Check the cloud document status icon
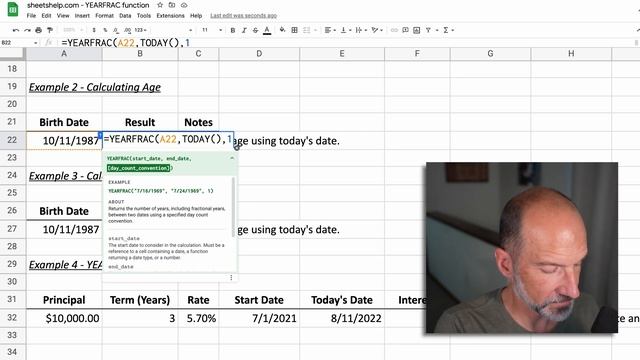Screen dimensions: 640x360 tap(184, 5)
